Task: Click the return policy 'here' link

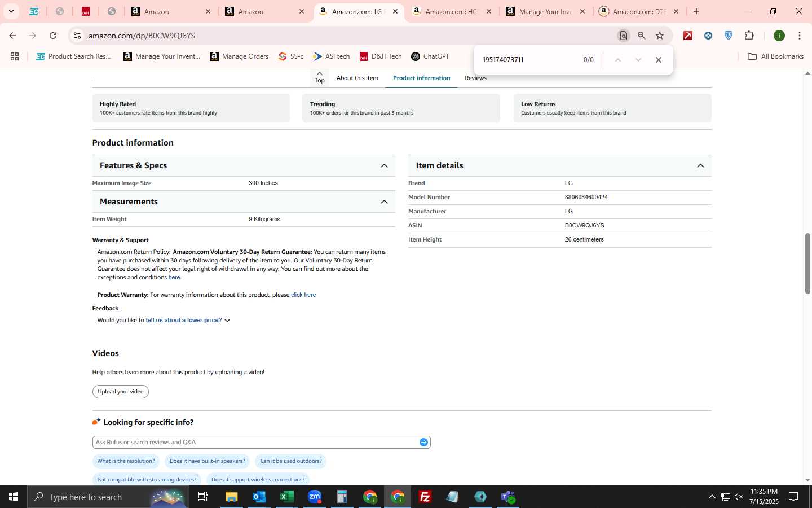Action: pos(174,277)
